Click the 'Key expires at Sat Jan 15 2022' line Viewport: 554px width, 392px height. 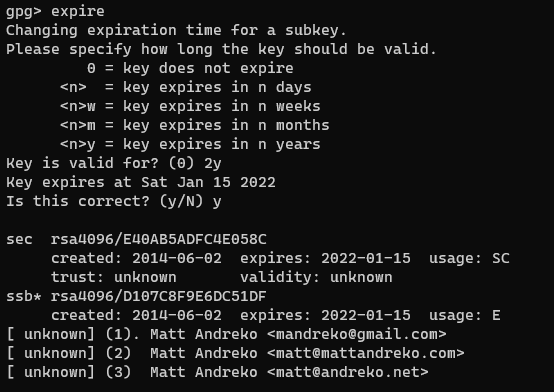click(141, 182)
